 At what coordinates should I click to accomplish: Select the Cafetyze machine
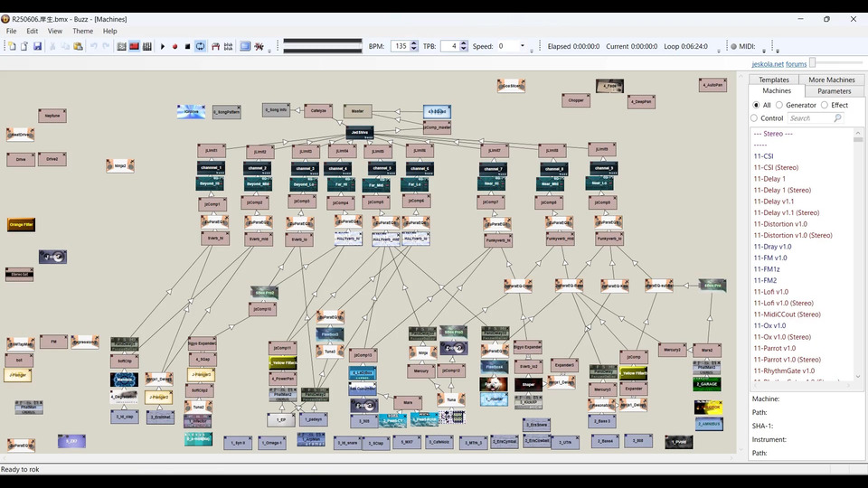[x=318, y=110]
